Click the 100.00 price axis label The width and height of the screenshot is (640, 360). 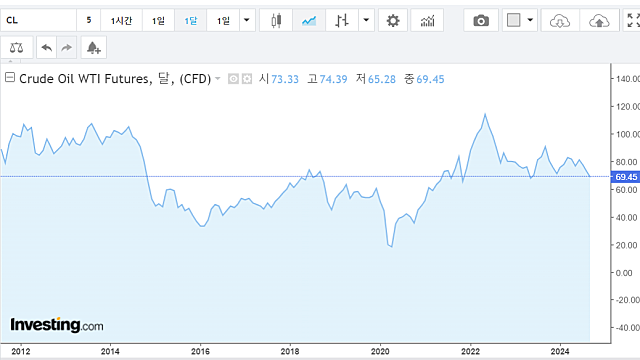627,134
